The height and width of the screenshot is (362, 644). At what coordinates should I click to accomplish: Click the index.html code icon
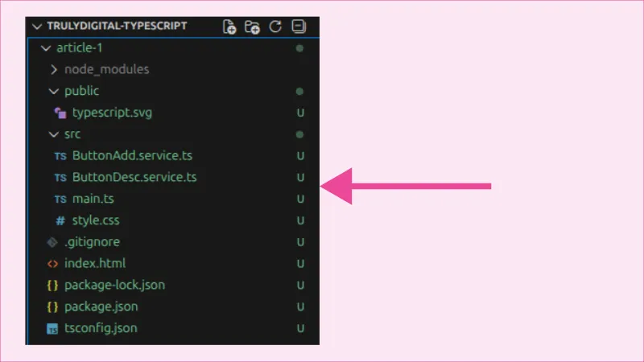pos(52,263)
